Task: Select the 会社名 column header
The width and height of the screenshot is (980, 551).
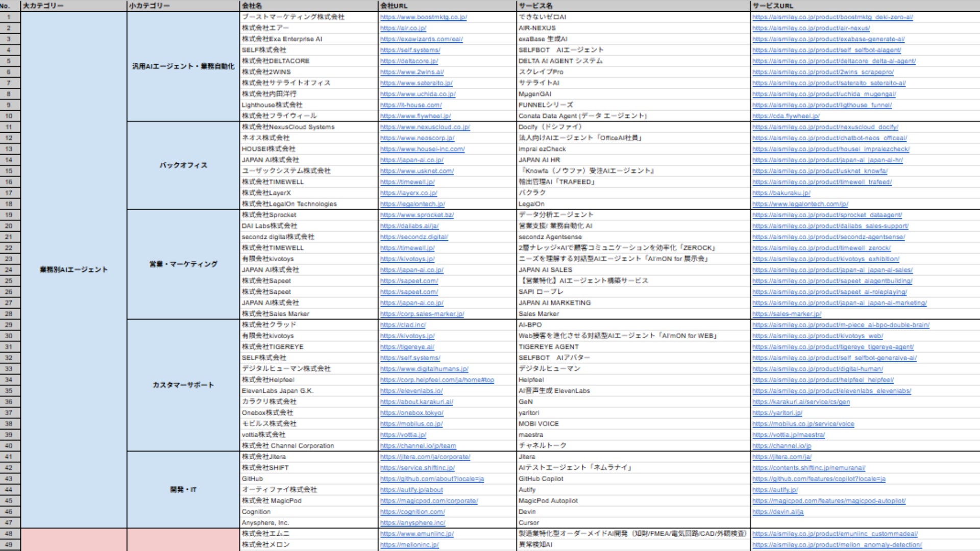Action: (309, 6)
